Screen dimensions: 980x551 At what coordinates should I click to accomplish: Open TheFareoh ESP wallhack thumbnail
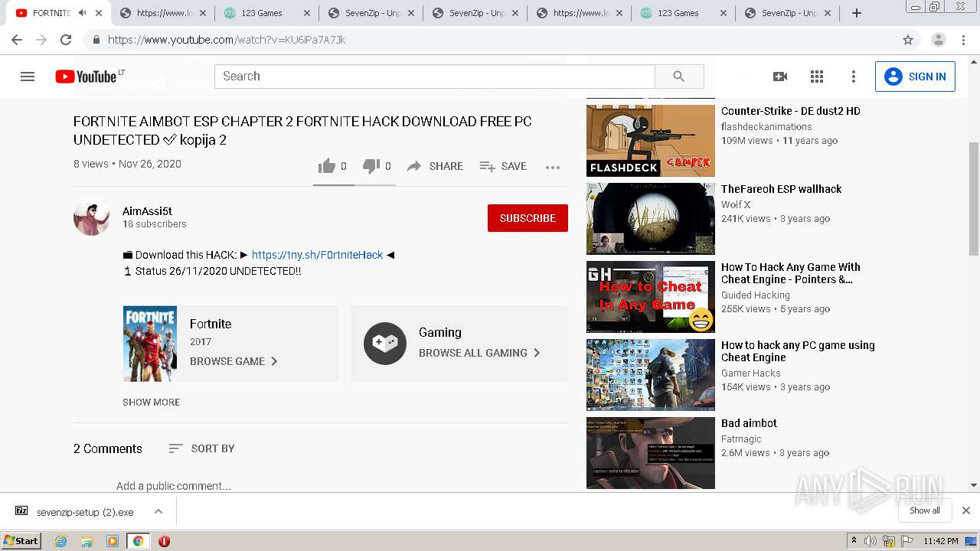pos(651,219)
